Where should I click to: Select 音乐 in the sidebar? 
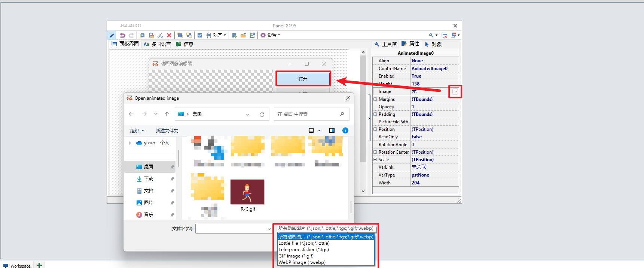click(150, 215)
